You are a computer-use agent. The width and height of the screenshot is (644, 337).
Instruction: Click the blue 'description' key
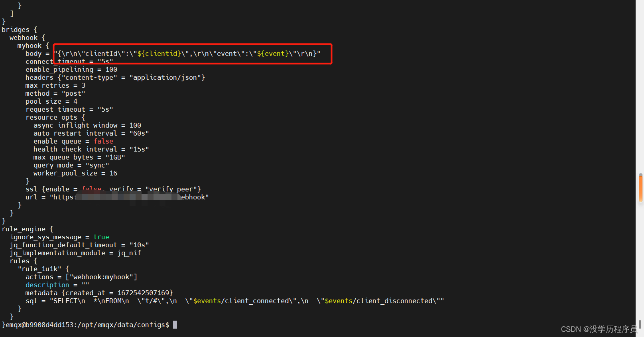[47, 285]
